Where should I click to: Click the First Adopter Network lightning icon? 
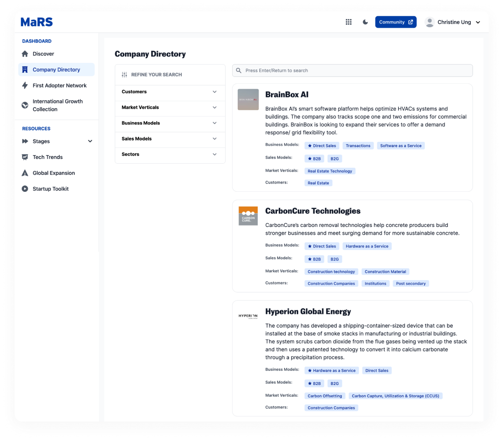click(x=25, y=86)
